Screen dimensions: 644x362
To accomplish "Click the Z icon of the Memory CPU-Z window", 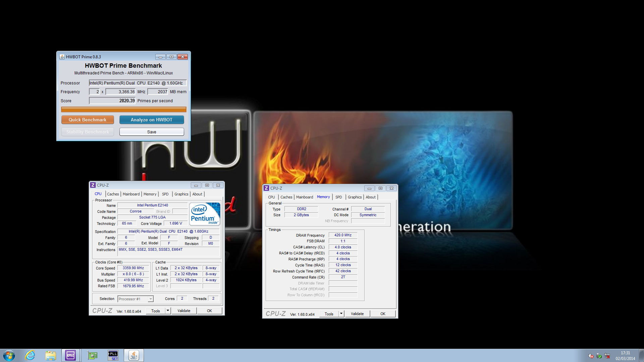I will [266, 188].
